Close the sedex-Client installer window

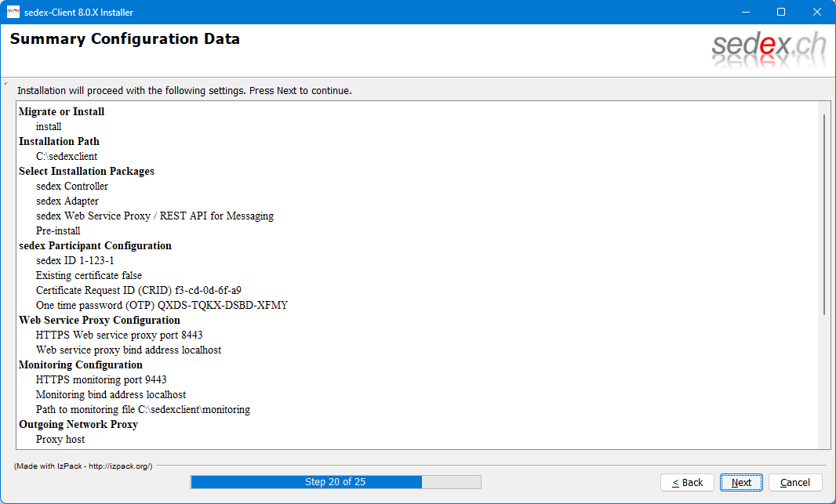[x=817, y=12]
